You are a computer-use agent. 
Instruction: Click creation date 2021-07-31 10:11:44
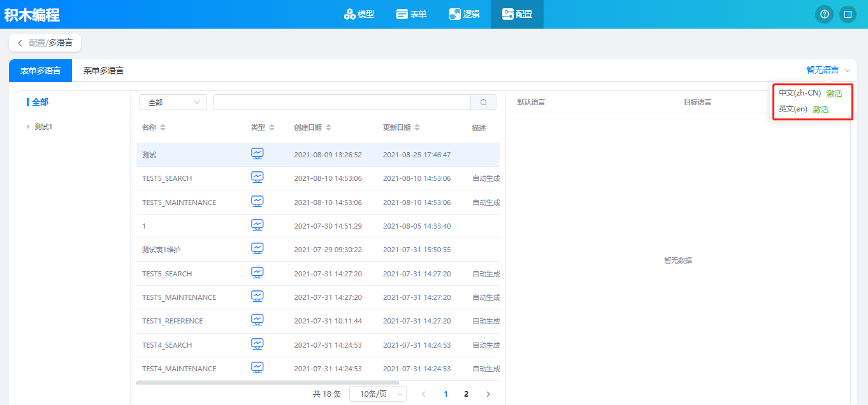[x=328, y=321]
